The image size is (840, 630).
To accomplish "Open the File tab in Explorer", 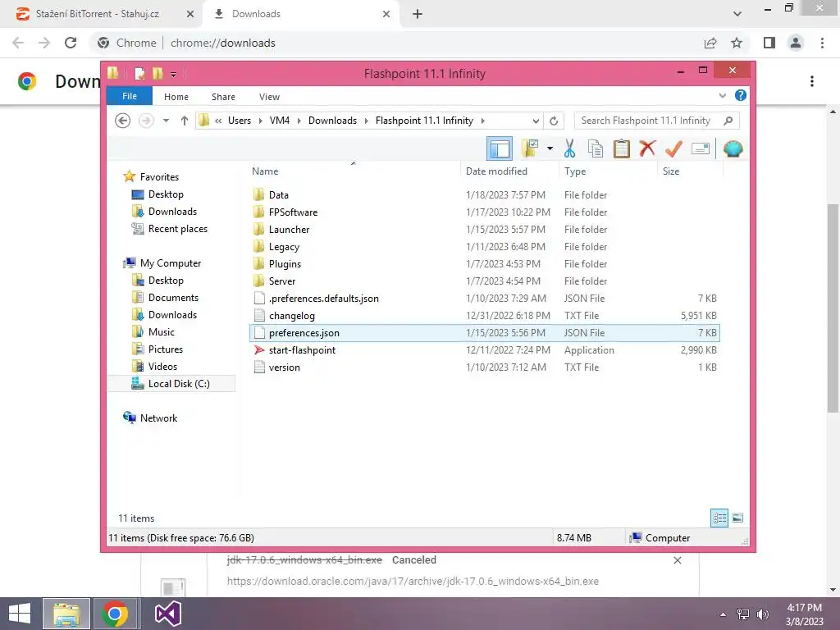I will point(130,96).
